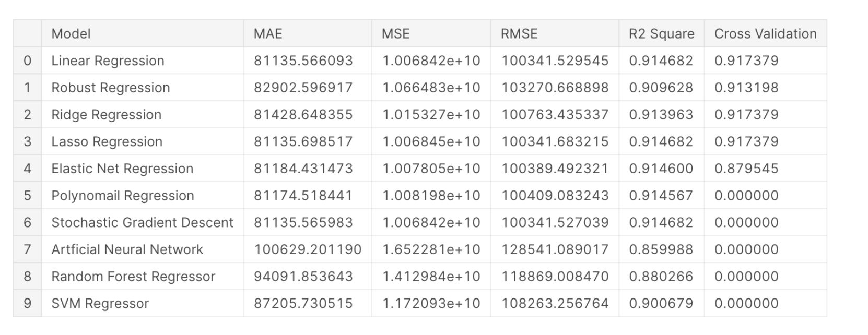Image resolution: width=868 pixels, height=335 pixels.
Task: Click the Artficial Neural Network cell
Action: coord(127,250)
